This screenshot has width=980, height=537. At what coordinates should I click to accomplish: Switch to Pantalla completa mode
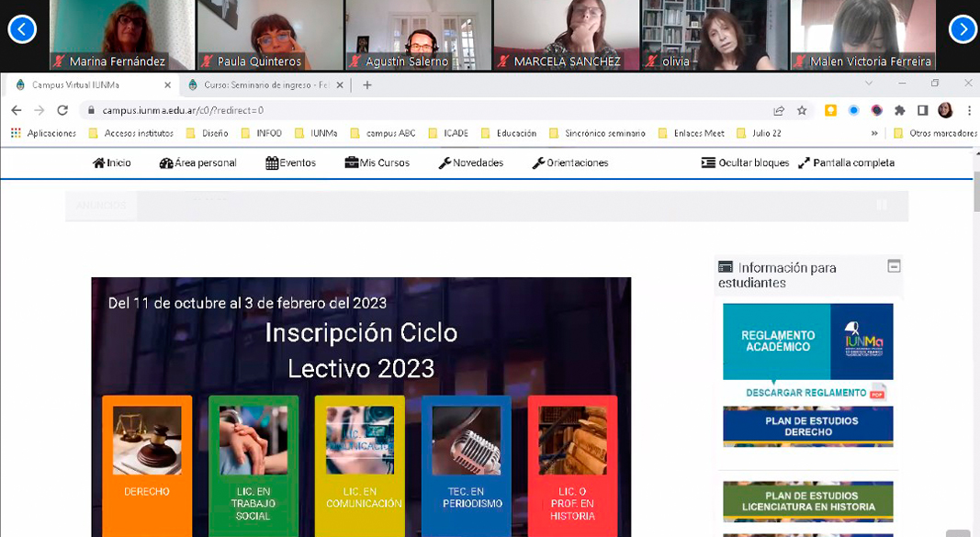(846, 163)
